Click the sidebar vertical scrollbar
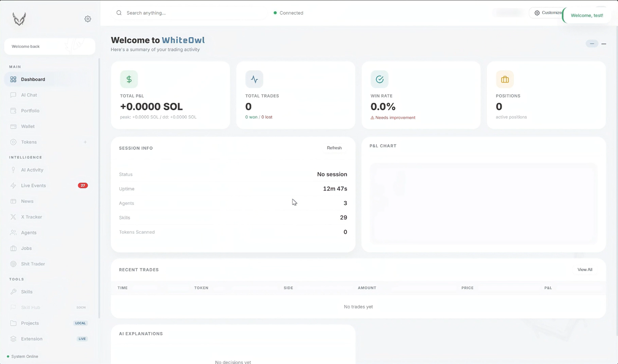This screenshot has height=364, width=618. coord(99,188)
